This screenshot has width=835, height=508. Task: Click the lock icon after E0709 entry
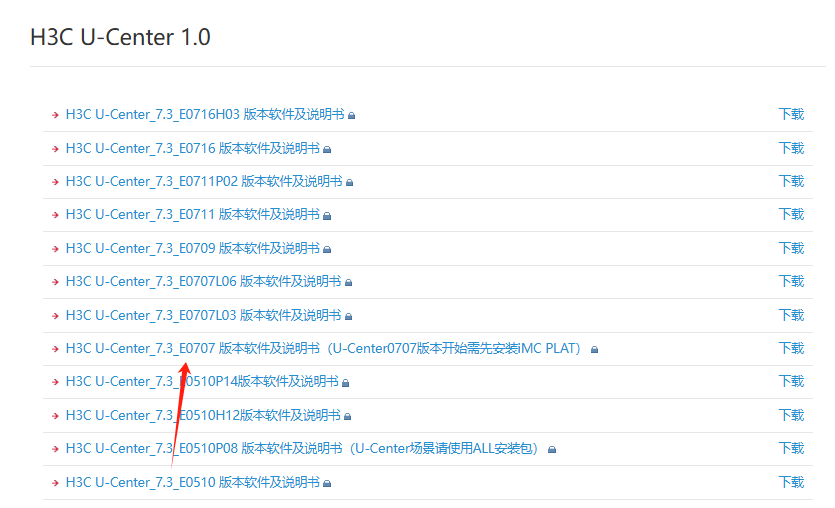pyautogui.click(x=327, y=250)
